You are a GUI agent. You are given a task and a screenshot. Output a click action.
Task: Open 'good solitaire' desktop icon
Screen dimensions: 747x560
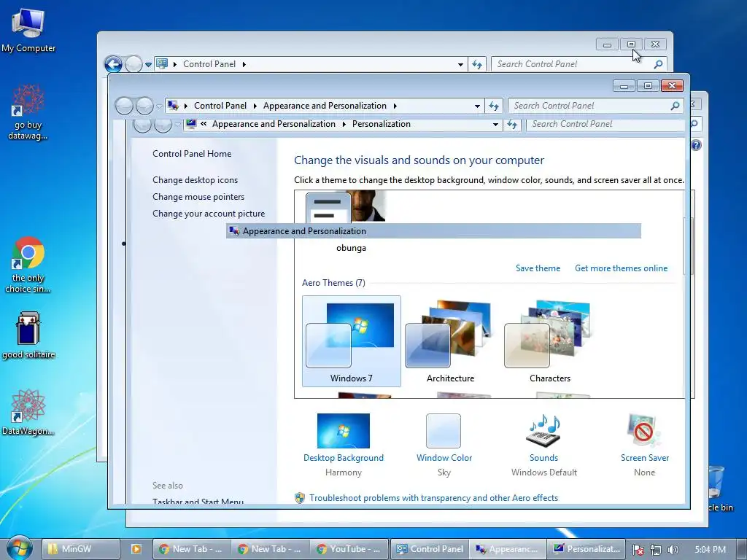pyautogui.click(x=28, y=335)
